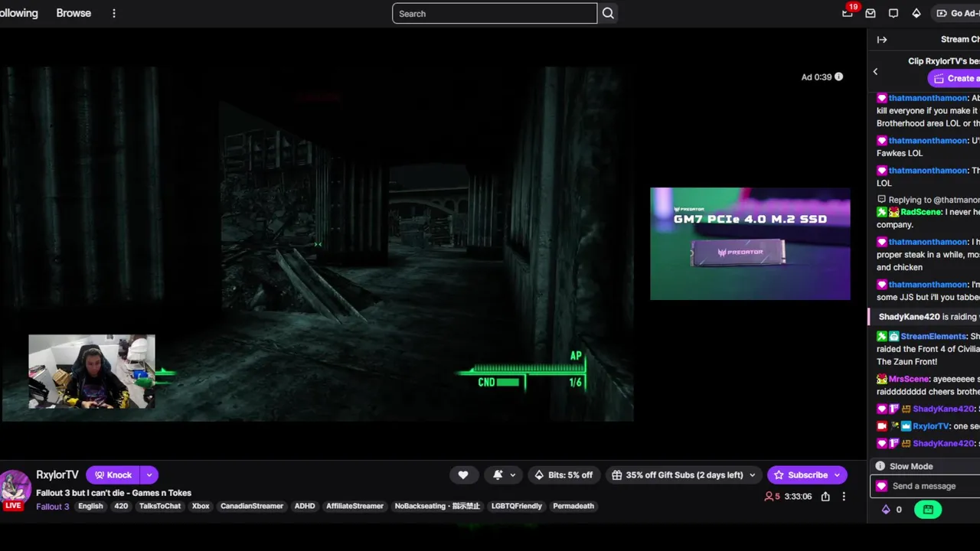Click the Go Ad-Free button
Viewport: 980px width, 551px height.
(x=957, y=13)
